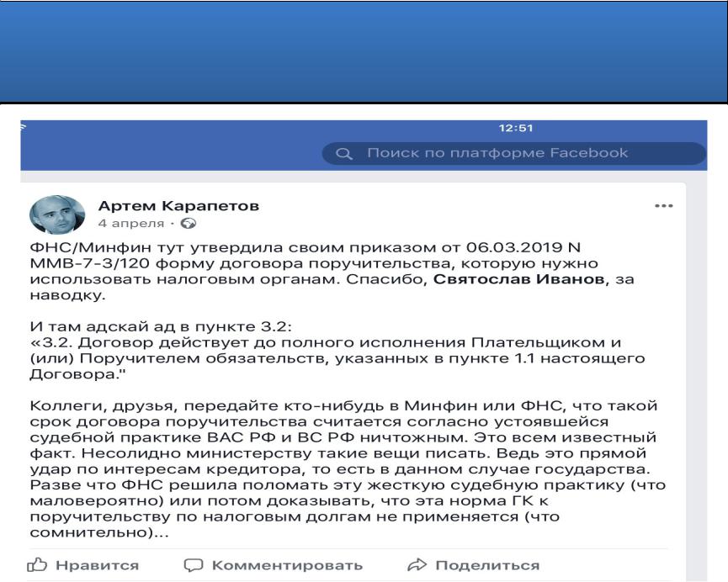This screenshot has height=582, width=728.
Task: Click the Комментировать button
Action: point(273,565)
